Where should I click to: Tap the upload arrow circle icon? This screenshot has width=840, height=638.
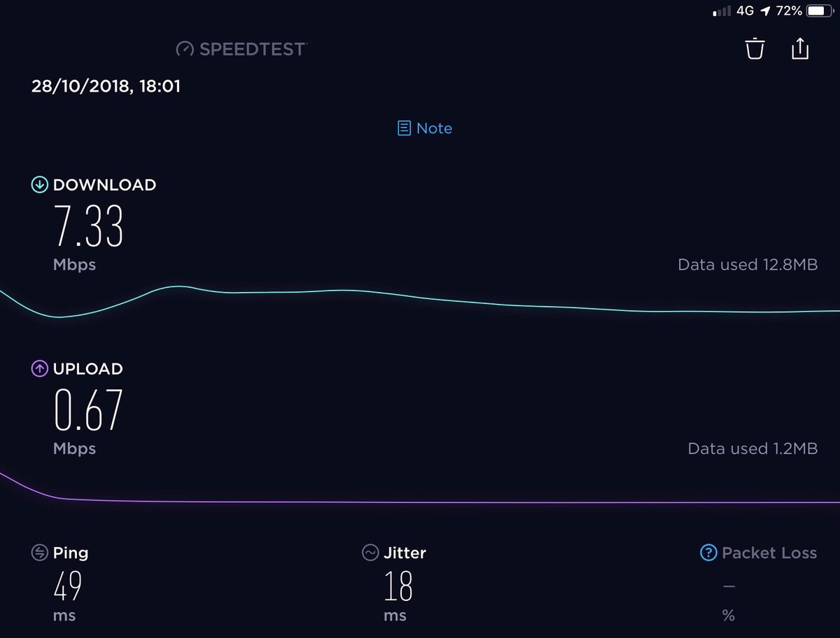click(x=39, y=369)
